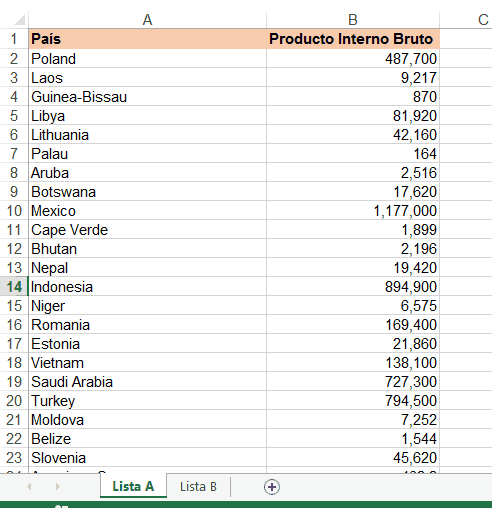
Task: Select the Palau cell
Action: click(147, 154)
